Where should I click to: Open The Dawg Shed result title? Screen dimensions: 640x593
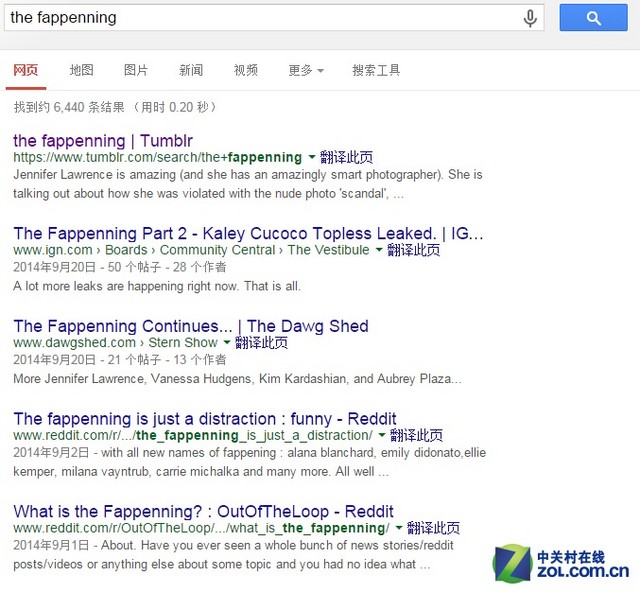[x=191, y=326]
